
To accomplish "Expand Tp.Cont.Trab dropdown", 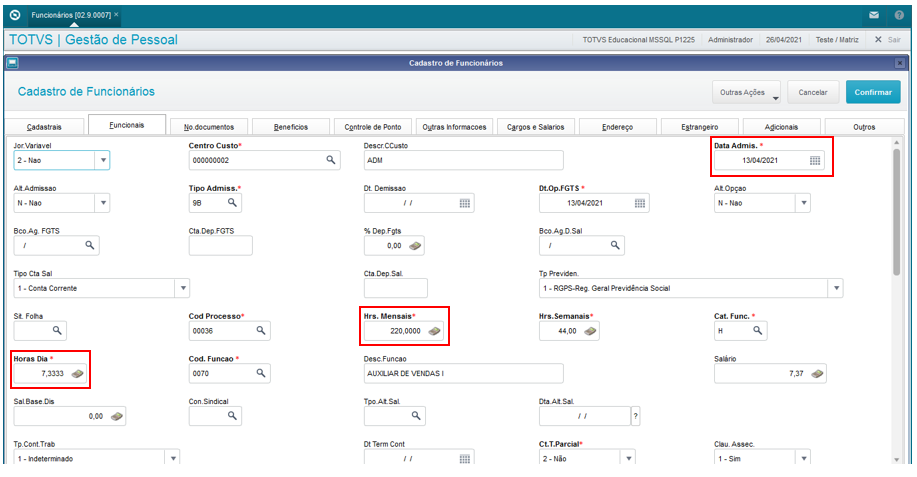I will pos(173,459).
